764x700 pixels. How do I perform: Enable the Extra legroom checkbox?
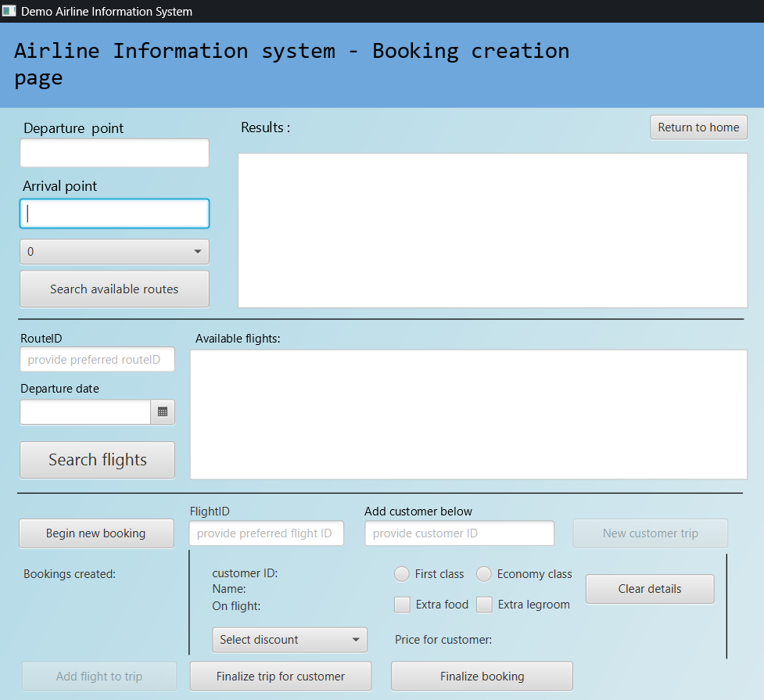pos(484,605)
